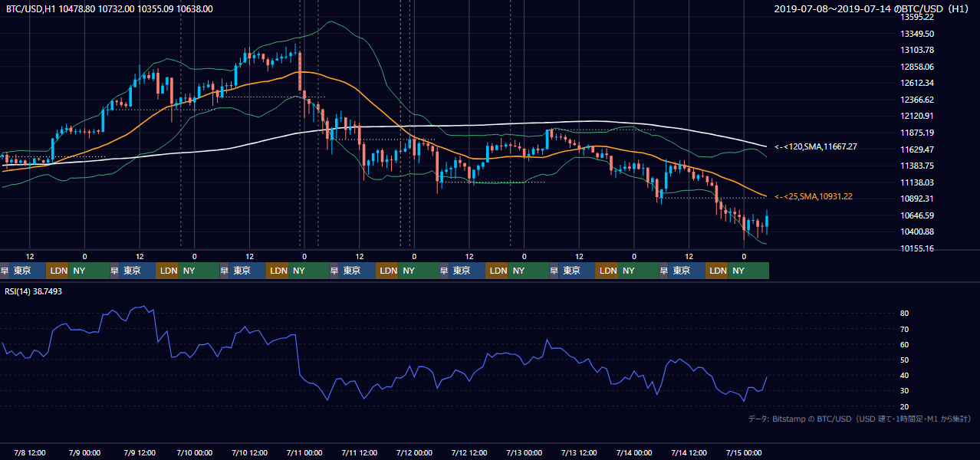This screenshot has width=980, height=460.
Task: Click time axis label 7/12 00:00
Action: pyautogui.click(x=414, y=452)
